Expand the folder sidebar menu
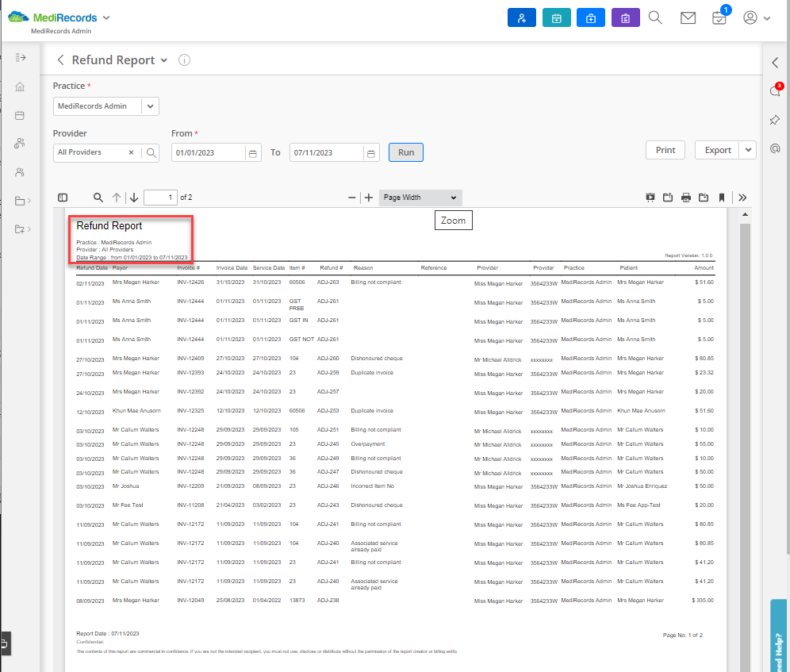 [x=23, y=201]
